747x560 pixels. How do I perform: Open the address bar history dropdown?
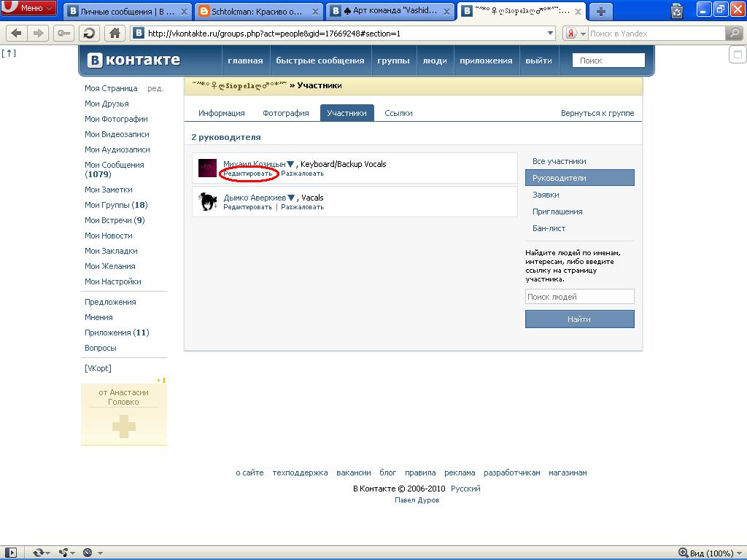550,34
